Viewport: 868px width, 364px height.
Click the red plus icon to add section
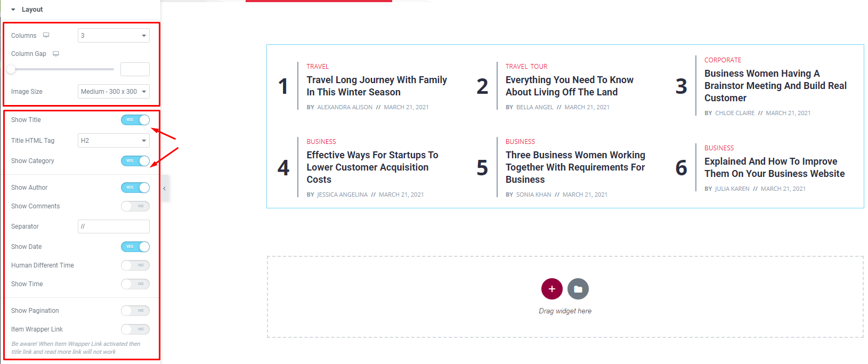coord(552,288)
